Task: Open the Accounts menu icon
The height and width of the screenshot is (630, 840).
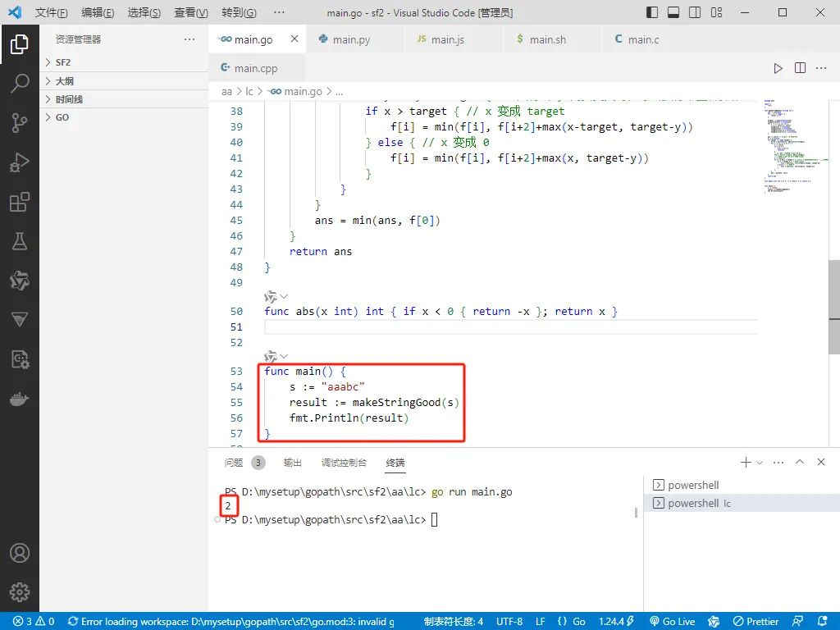Action: tap(20, 553)
